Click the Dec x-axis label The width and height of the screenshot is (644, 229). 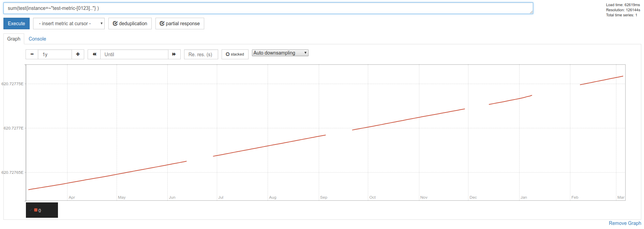click(x=473, y=197)
